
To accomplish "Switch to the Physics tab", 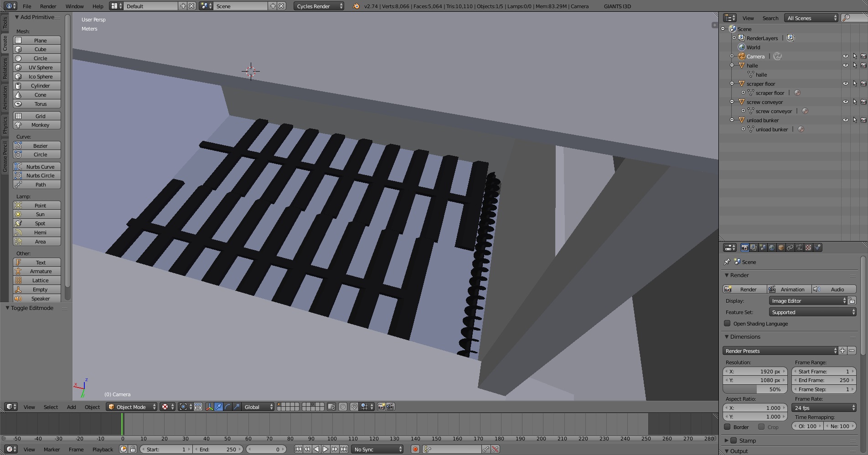I will pos(5,125).
